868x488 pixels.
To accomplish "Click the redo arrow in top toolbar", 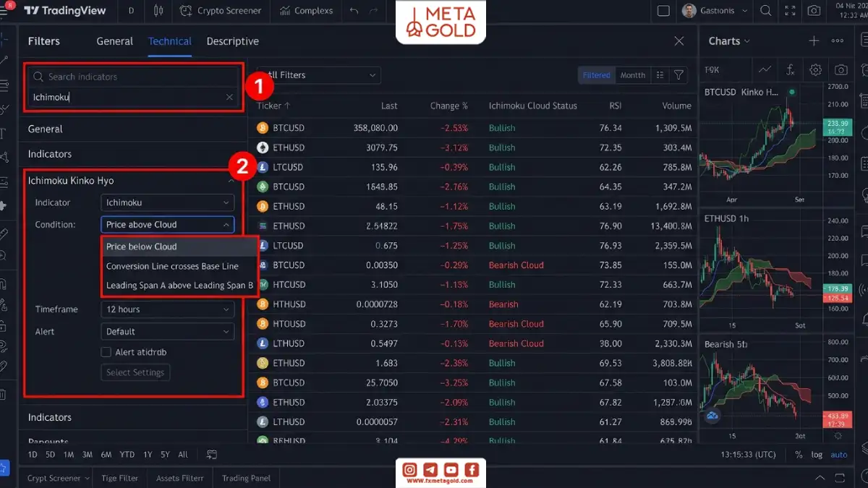I will [373, 11].
